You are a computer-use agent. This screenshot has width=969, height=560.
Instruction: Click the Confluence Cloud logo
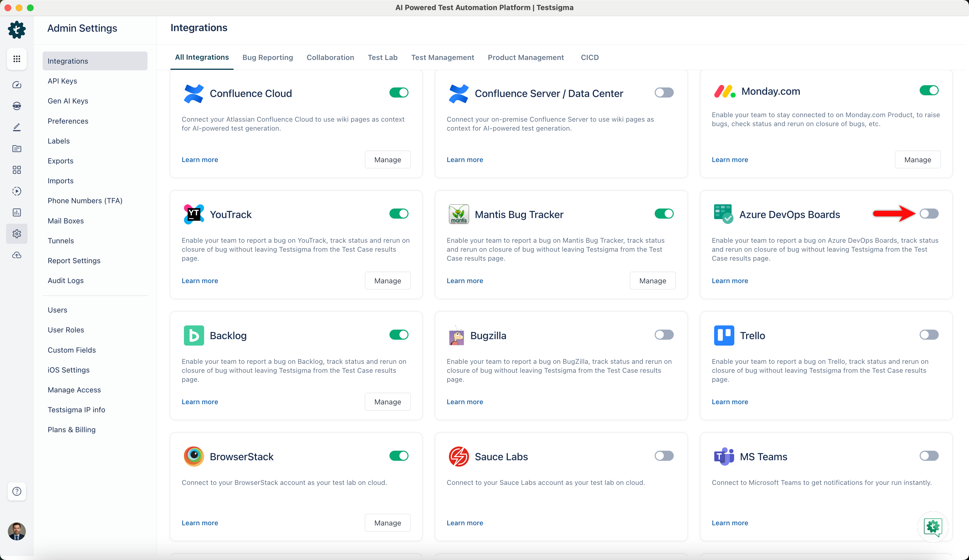pyautogui.click(x=193, y=93)
